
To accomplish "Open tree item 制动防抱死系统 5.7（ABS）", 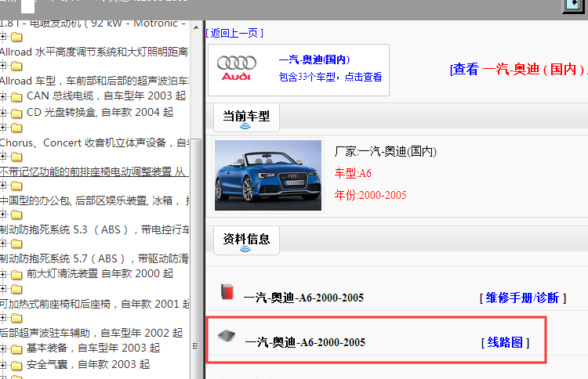I will [95, 258].
